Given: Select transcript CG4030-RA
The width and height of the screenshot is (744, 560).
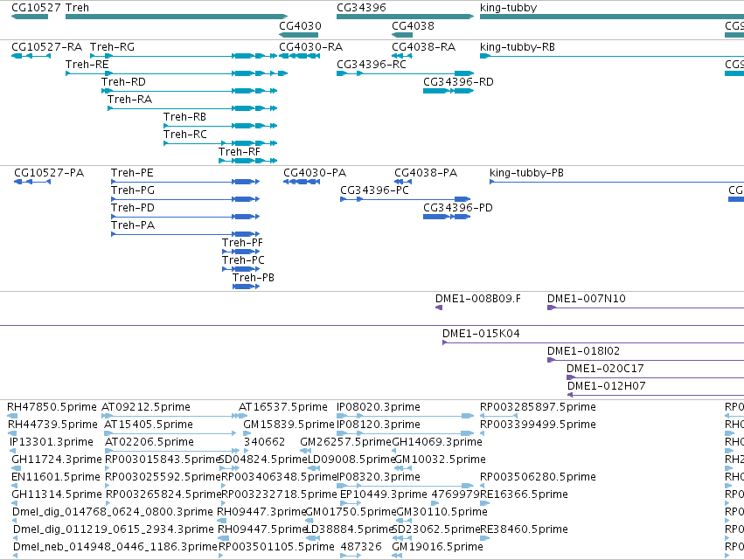Looking at the screenshot, I should 299,56.
